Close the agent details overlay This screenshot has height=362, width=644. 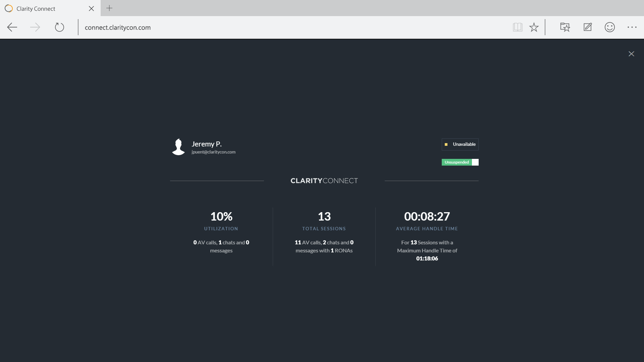[x=631, y=54]
